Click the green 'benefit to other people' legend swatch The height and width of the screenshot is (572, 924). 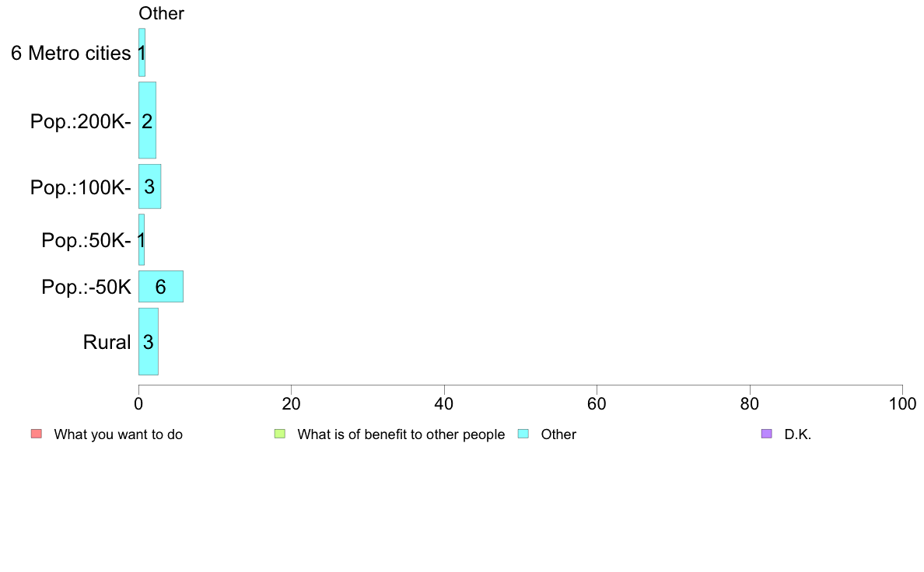(280, 434)
